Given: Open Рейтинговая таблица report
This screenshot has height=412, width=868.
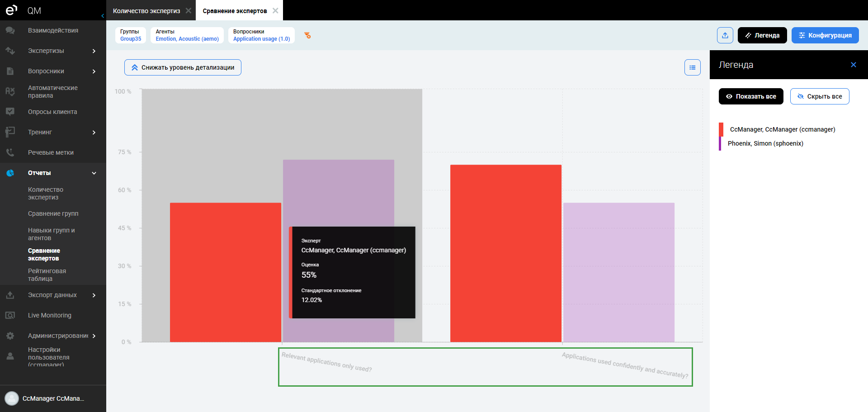Looking at the screenshot, I should (x=47, y=275).
